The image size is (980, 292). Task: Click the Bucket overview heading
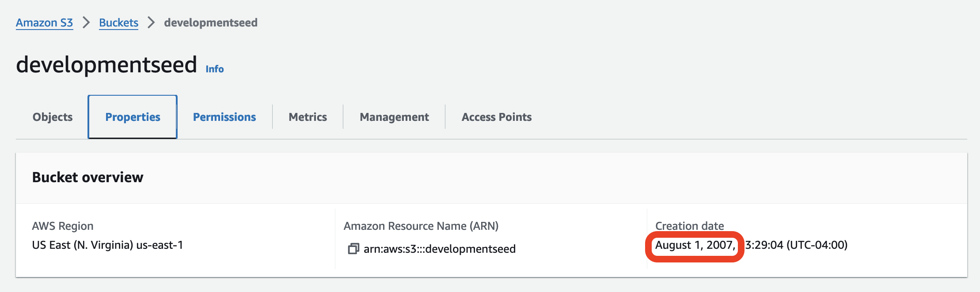[88, 177]
